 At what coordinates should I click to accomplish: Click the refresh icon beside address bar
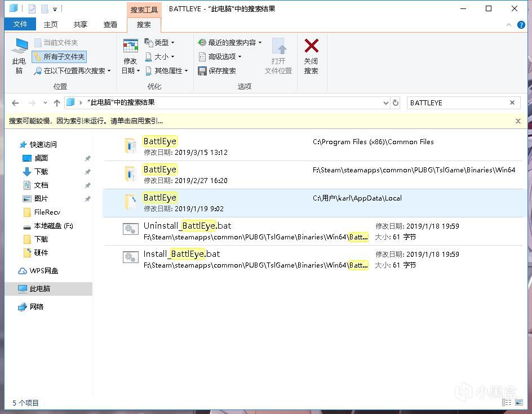(396, 103)
